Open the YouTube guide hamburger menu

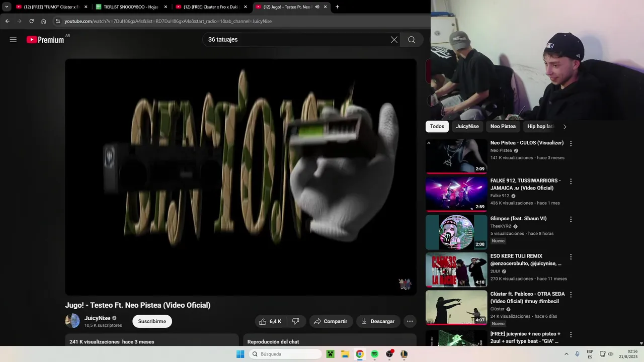(x=13, y=40)
